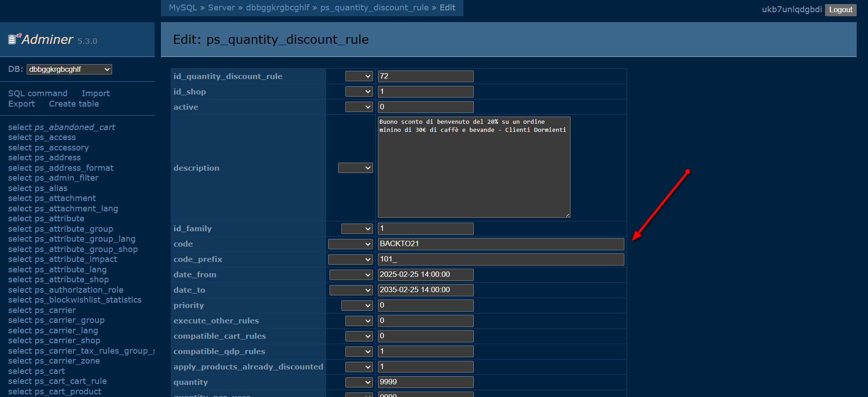Click the code input field containing BACKTO21

tap(500, 244)
